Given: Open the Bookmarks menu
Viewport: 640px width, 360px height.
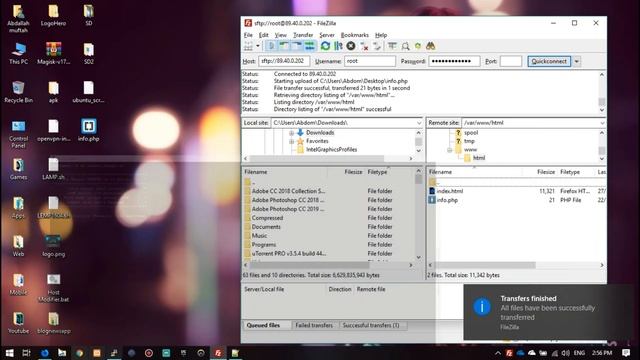Looking at the screenshot, I should 354,35.
